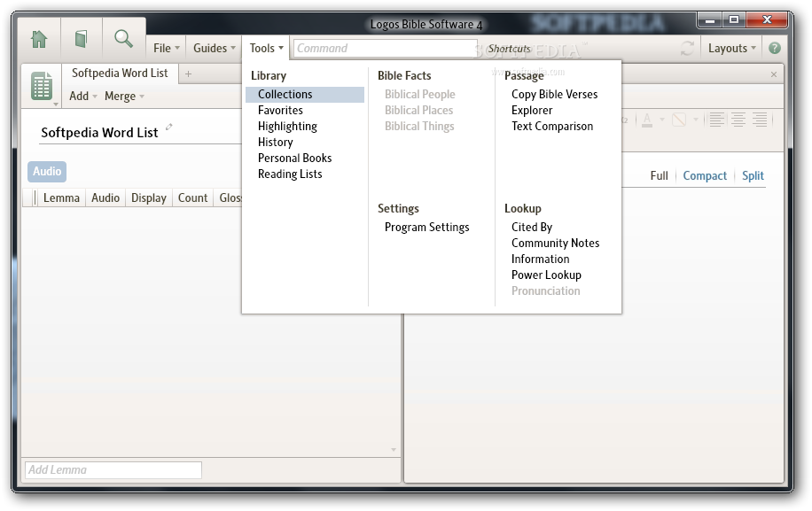Image resolution: width=812 pixels, height=511 pixels.
Task: Click pencil icon to rename word list
Action: coord(168,127)
